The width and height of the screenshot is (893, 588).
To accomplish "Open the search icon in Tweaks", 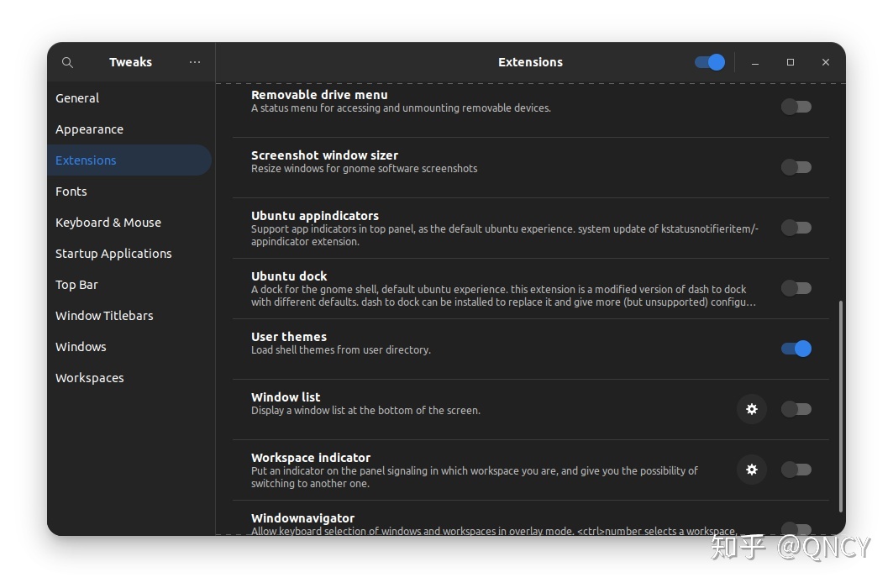I will (x=67, y=62).
